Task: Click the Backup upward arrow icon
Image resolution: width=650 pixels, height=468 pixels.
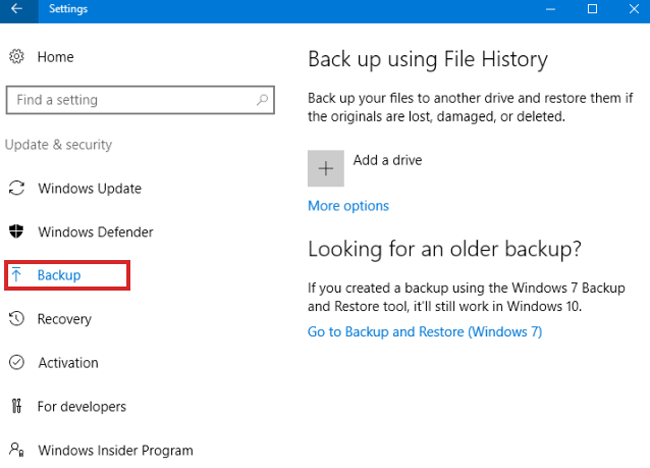Action: 16,275
